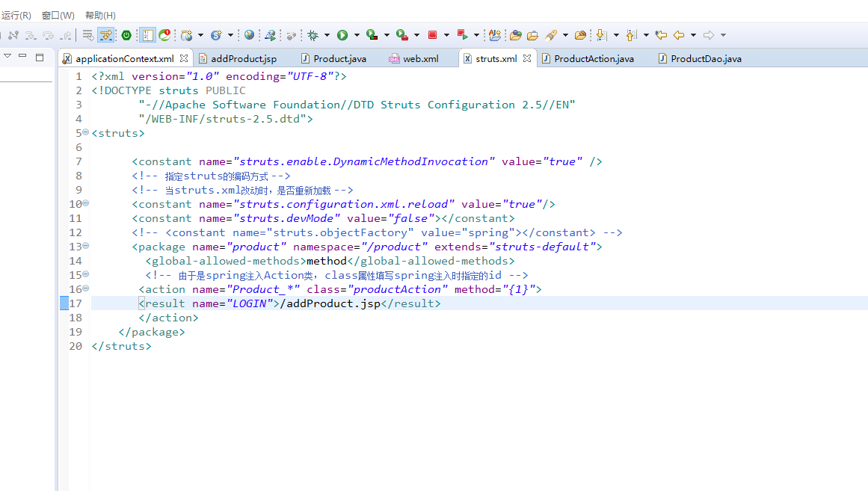
Task: Click the Open Task briefcase icon
Action: [x=532, y=35]
